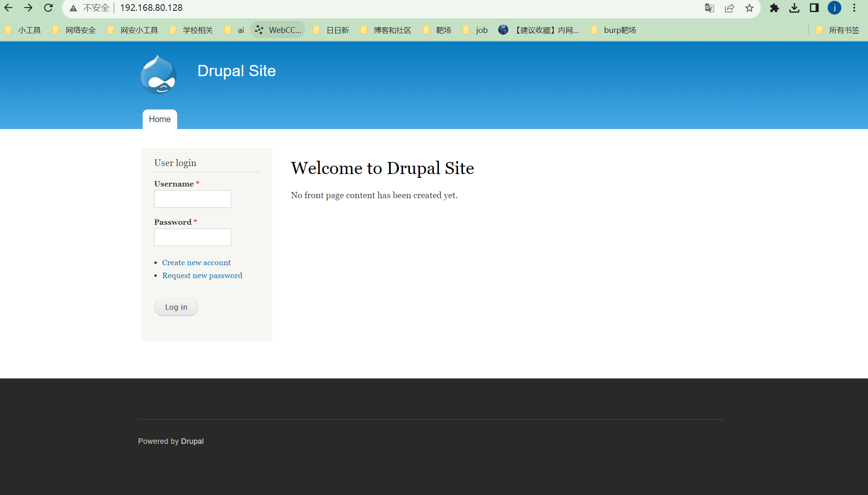Screen dimensions: 868x495
Task: Open the ai bookmark folder
Action: (x=234, y=30)
